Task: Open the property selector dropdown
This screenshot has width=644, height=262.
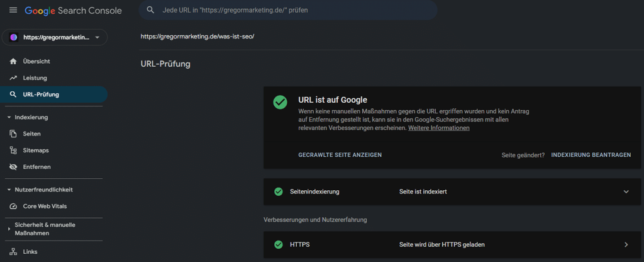Action: [55, 37]
